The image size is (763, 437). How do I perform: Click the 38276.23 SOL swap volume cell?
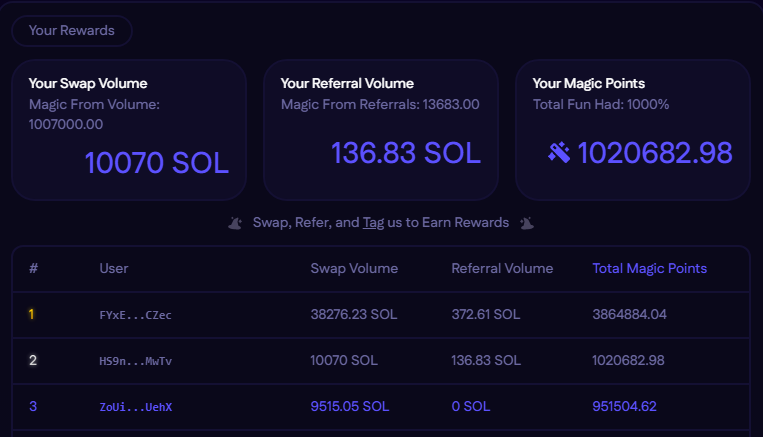(354, 314)
